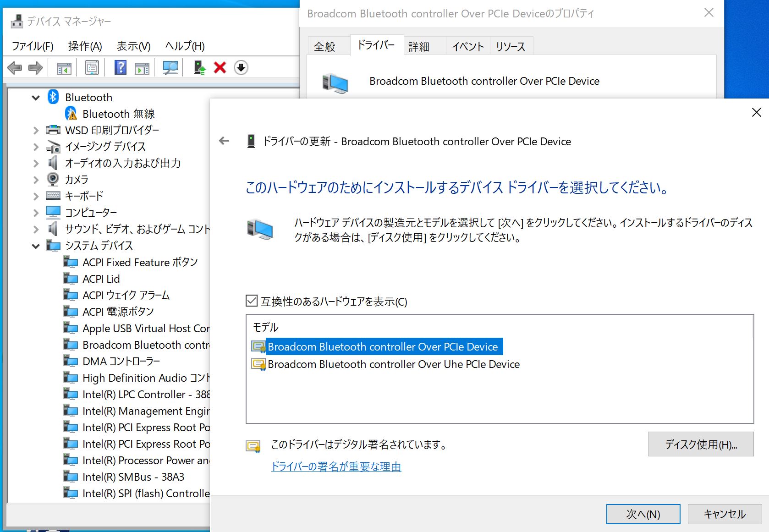Click the icon beside the Uhe PCIe Device model

(x=258, y=364)
